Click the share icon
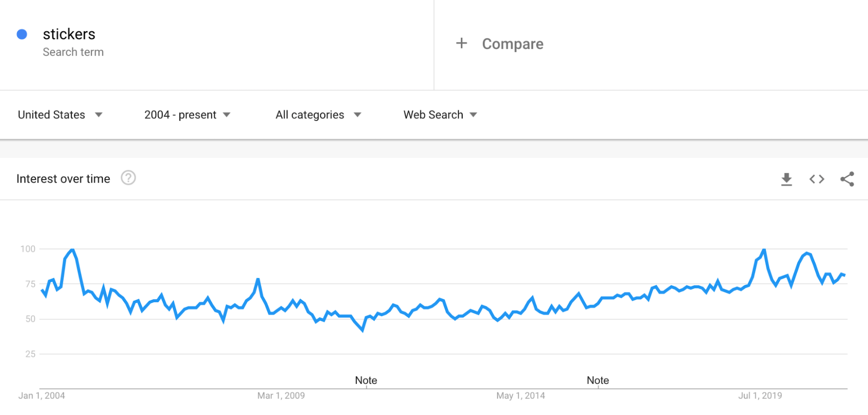 click(847, 179)
